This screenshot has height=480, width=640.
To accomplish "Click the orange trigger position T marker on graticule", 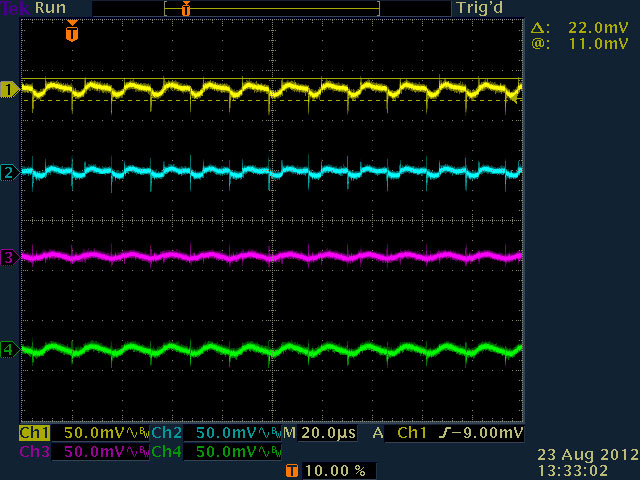I will [70, 33].
